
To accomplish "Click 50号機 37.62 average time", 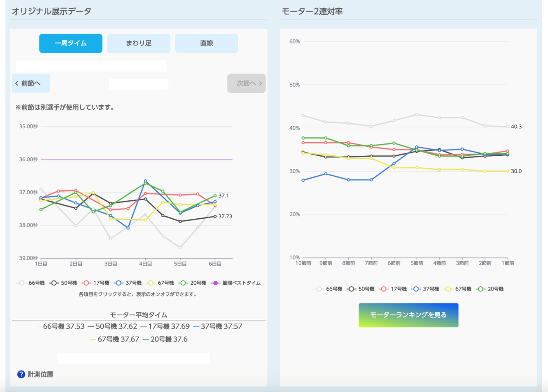I will pos(112,326).
